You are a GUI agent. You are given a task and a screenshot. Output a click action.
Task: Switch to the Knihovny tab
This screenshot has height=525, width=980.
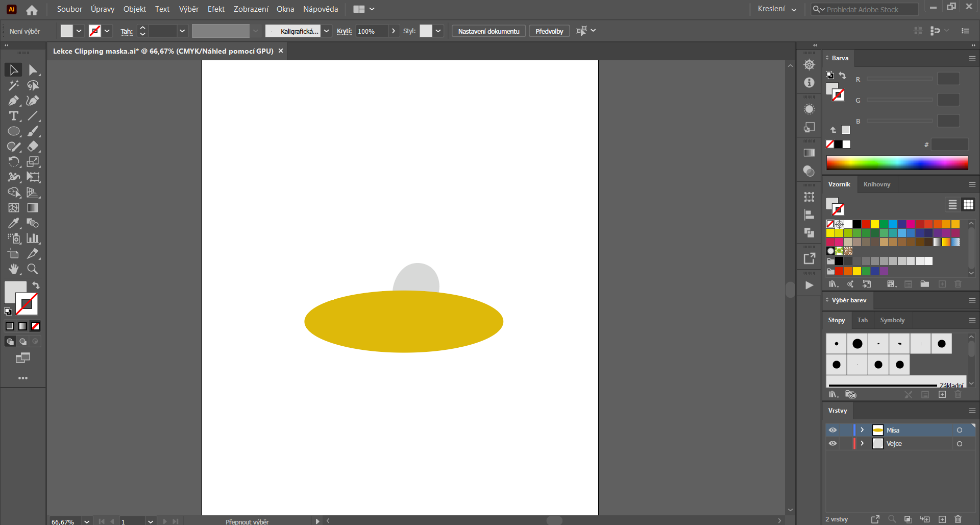(876, 184)
